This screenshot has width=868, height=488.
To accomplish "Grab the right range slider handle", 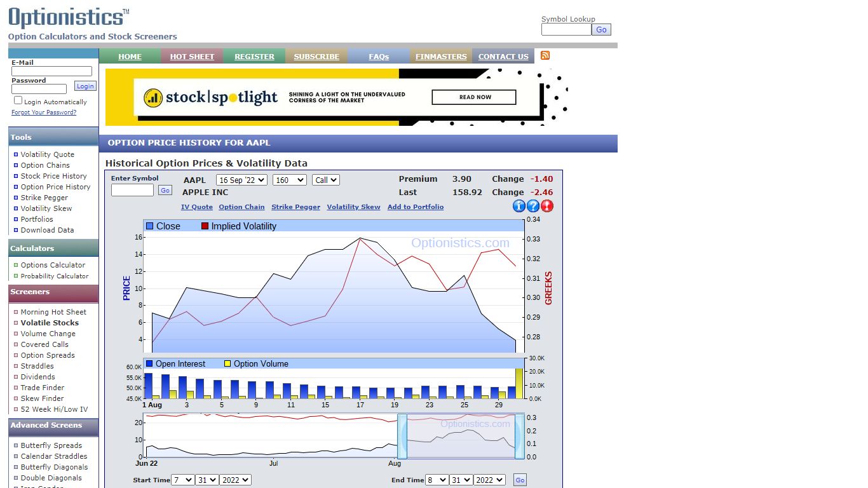I will tap(520, 436).
